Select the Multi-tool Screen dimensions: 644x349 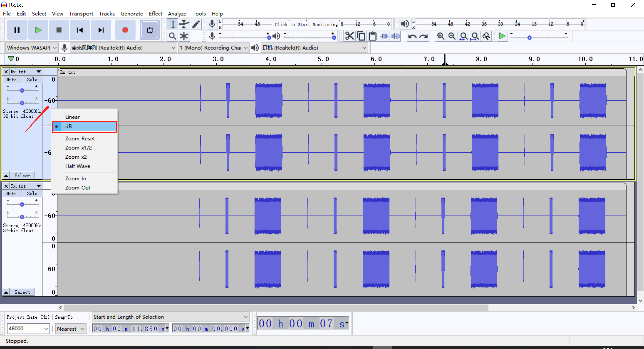(184, 36)
